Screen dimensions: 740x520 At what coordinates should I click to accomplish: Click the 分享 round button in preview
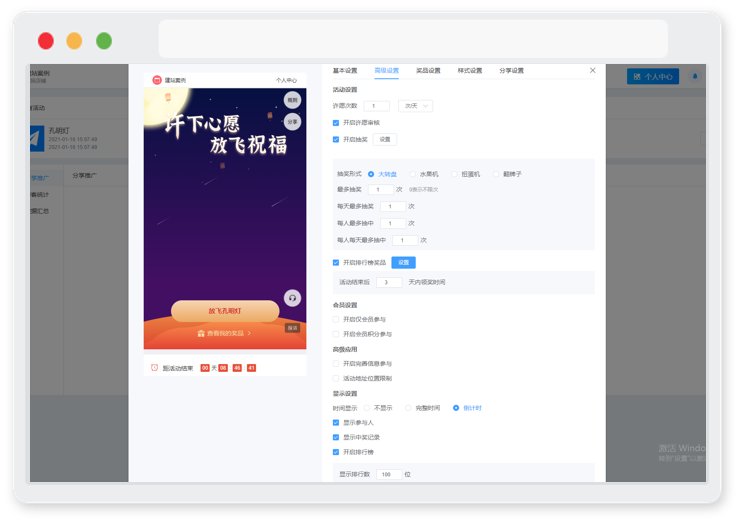pyautogui.click(x=293, y=122)
